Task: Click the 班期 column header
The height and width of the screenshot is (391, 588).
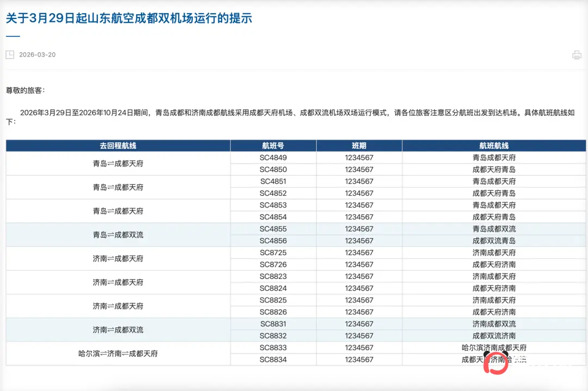Action: (359, 145)
